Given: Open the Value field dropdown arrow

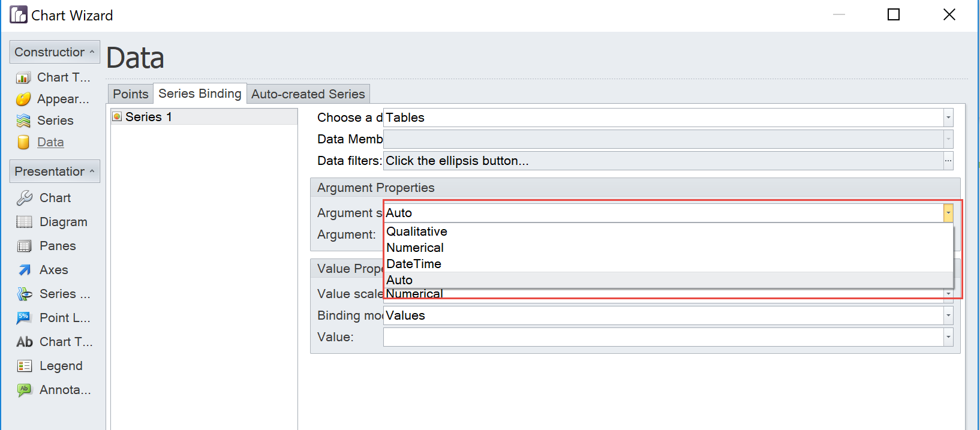Looking at the screenshot, I should click(948, 337).
